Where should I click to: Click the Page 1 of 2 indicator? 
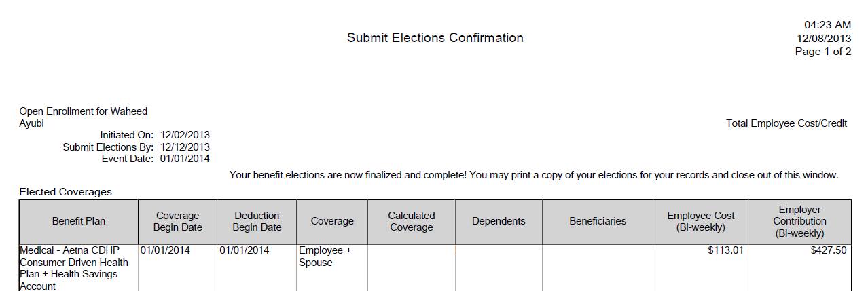pyautogui.click(x=822, y=52)
